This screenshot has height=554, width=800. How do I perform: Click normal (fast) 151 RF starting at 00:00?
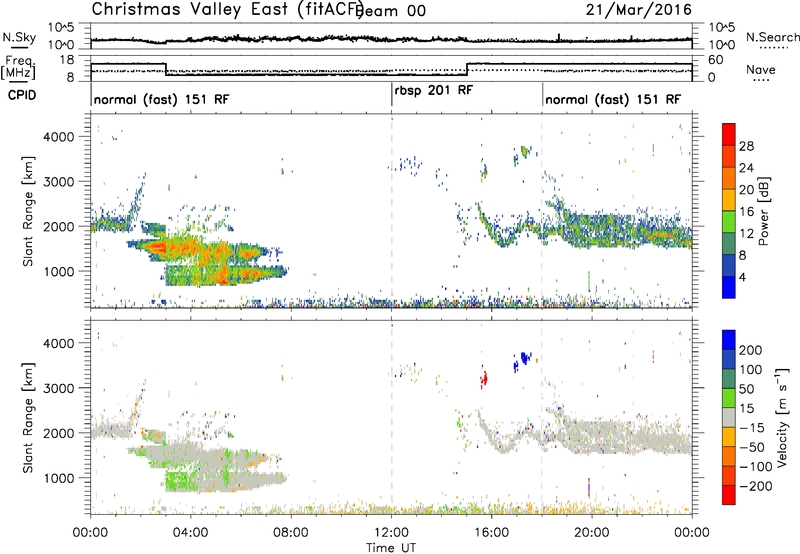click(161, 99)
